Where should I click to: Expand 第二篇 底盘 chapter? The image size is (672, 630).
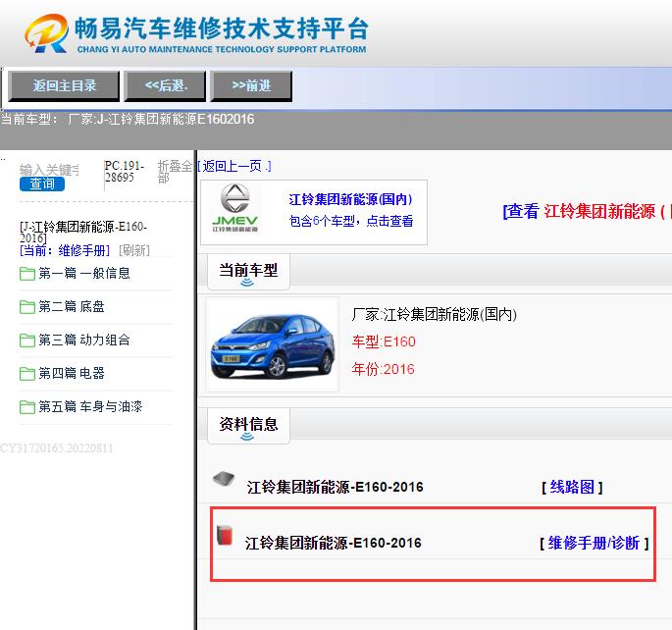pos(72,307)
